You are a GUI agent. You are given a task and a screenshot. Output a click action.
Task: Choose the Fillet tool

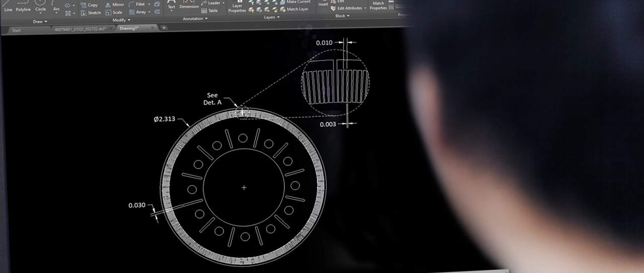pyautogui.click(x=136, y=4)
